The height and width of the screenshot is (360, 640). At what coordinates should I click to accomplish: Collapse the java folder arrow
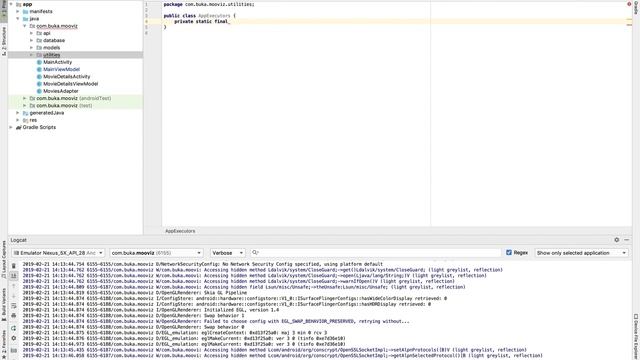(x=18, y=19)
